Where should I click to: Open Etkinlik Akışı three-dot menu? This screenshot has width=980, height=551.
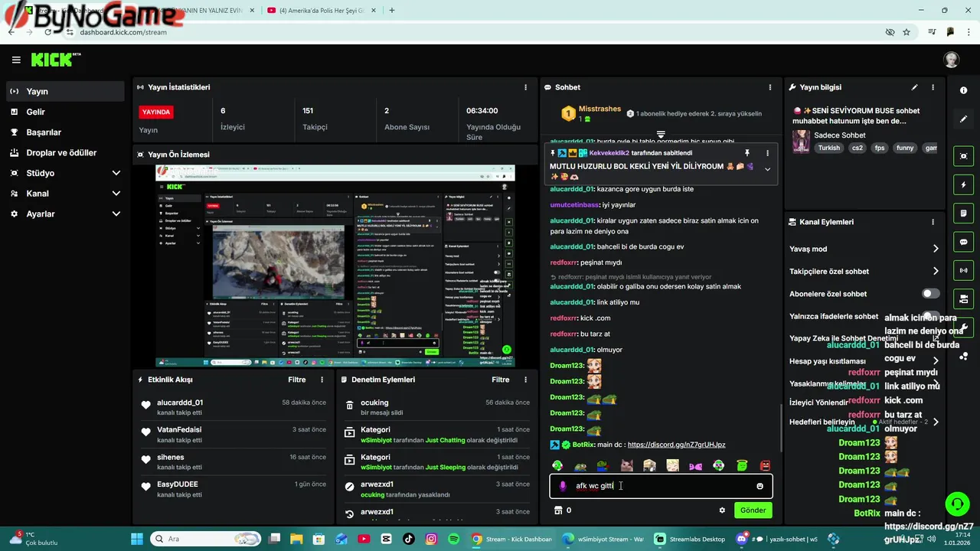tap(322, 380)
